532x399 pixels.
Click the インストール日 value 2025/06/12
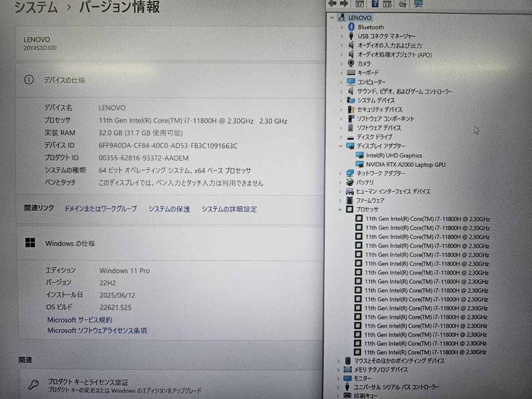(x=117, y=295)
